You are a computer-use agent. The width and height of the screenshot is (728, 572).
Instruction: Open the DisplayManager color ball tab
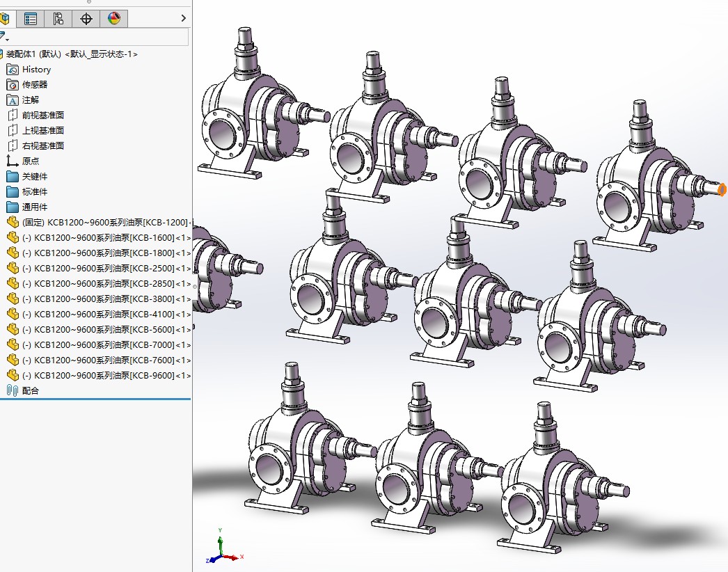click(113, 19)
